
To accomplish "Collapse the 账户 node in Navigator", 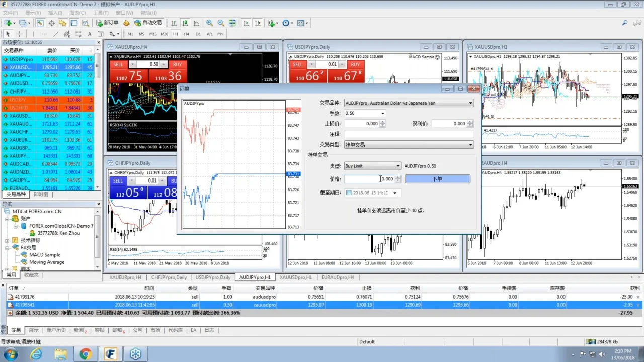I will pos(8,219).
